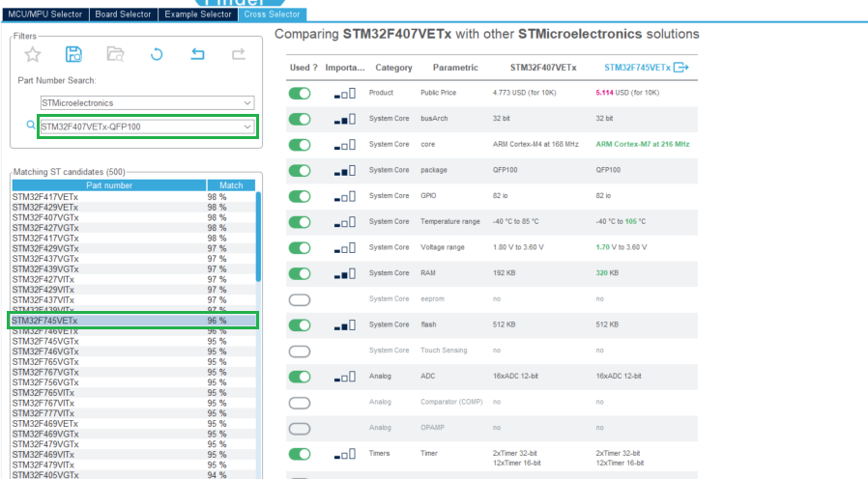Select STM32F745VGTx in candidates list
868x479 pixels.
click(x=132, y=341)
